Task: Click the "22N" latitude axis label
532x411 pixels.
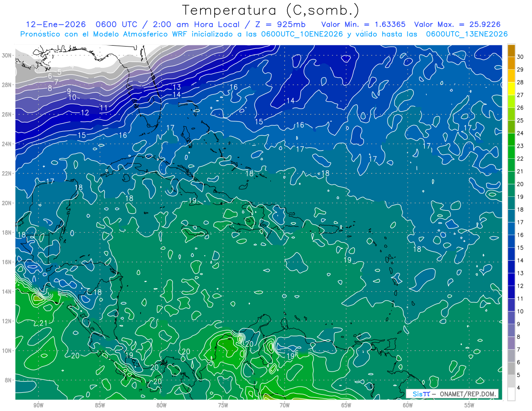Action: [7, 173]
